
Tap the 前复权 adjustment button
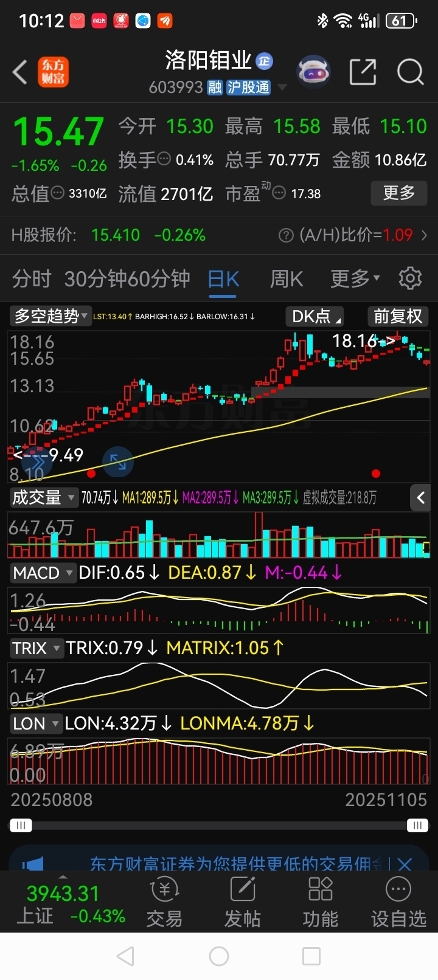398,316
